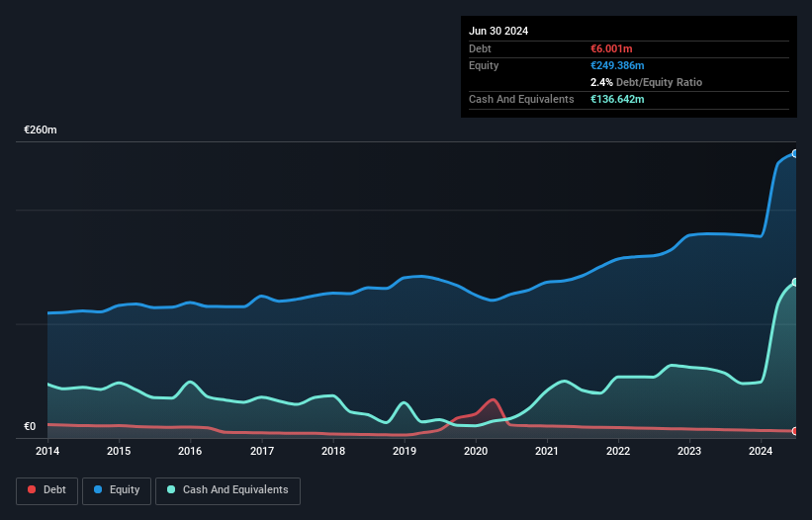The image size is (812, 520).
Task: Click the 2023 x-axis label
Action: [x=689, y=451]
